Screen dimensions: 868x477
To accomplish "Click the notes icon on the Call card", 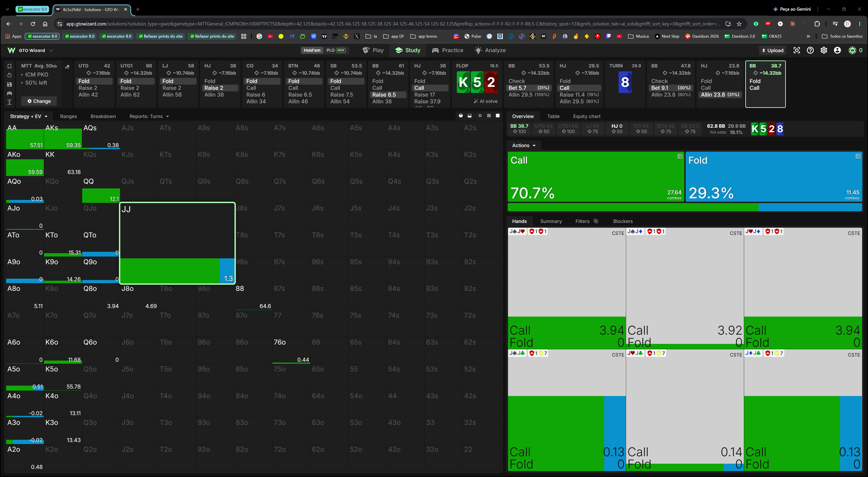I will [x=680, y=156].
